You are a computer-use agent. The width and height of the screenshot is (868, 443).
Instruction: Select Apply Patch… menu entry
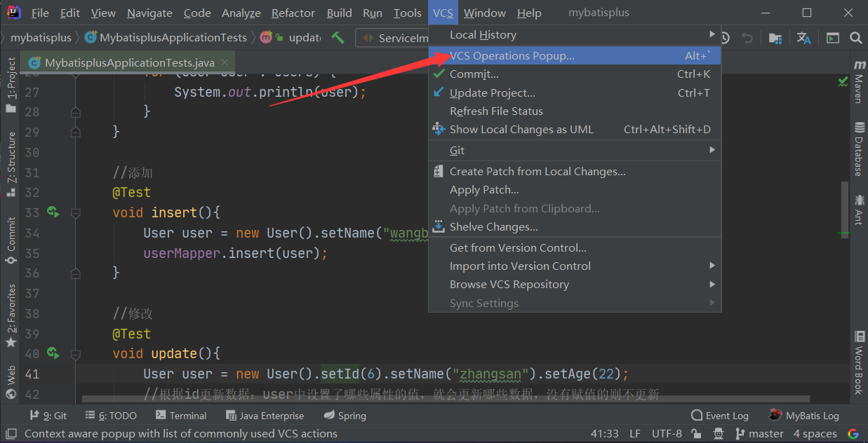(575, 189)
